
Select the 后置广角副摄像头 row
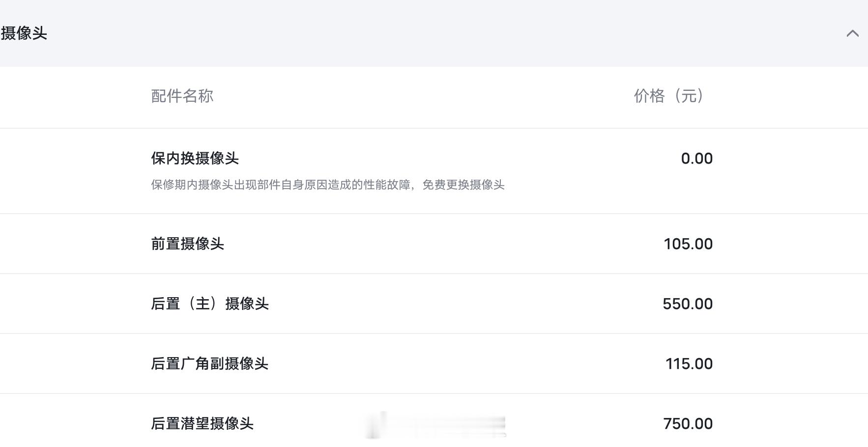(x=434, y=363)
